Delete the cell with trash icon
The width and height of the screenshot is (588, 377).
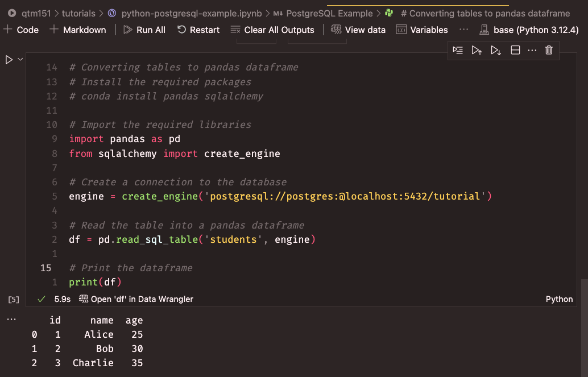(549, 51)
